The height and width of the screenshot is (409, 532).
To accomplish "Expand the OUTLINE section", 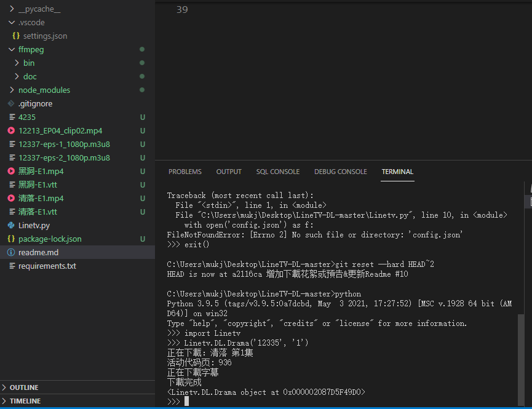I will tap(4, 387).
